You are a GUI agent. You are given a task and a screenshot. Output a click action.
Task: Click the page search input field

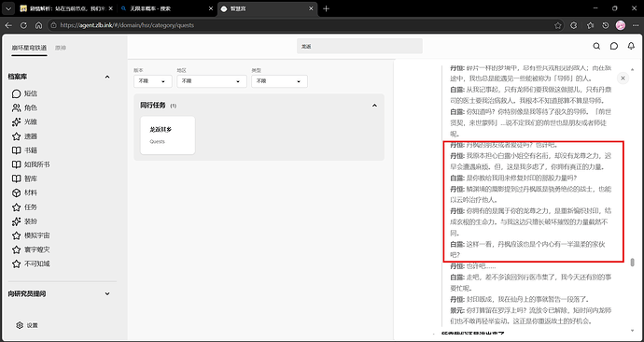[x=359, y=46]
